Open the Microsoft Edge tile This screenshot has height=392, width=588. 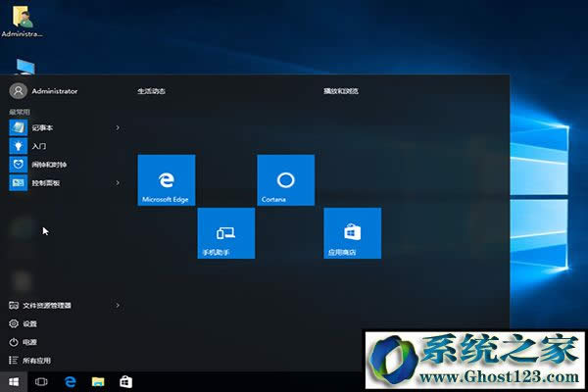(x=167, y=179)
